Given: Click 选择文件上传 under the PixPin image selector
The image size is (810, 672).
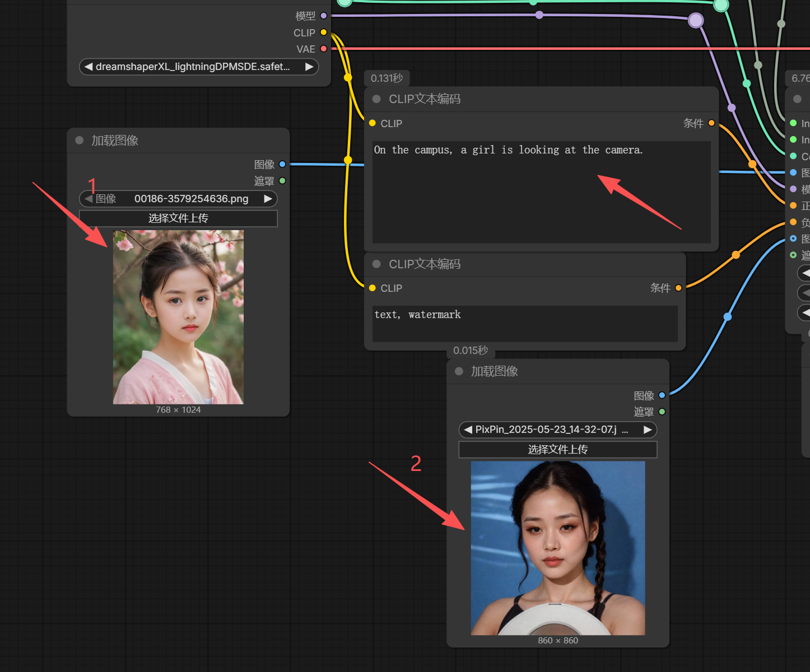Looking at the screenshot, I should click(x=558, y=449).
